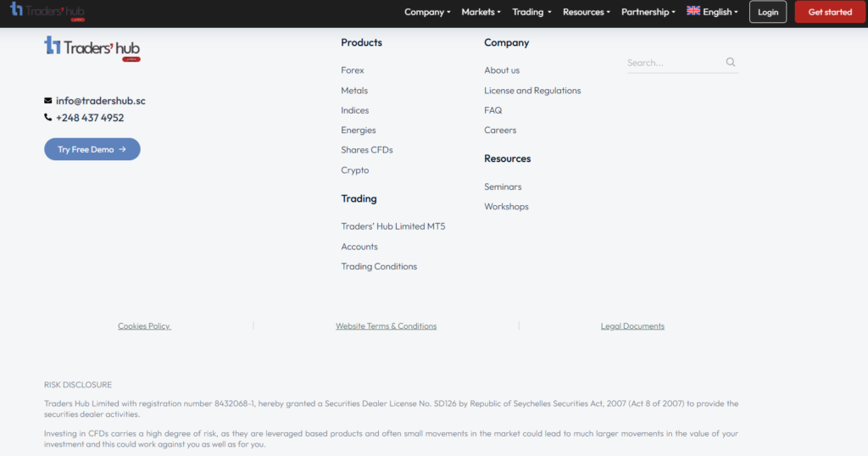Image resolution: width=868 pixels, height=456 pixels.
Task: Click the Try Free Demo button
Action: pyautogui.click(x=92, y=149)
